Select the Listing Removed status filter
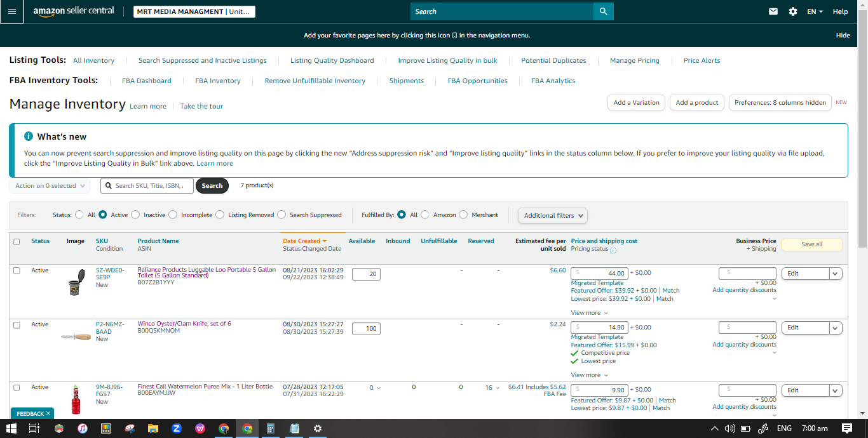Screen dimensions: 868x438 coord(220,215)
